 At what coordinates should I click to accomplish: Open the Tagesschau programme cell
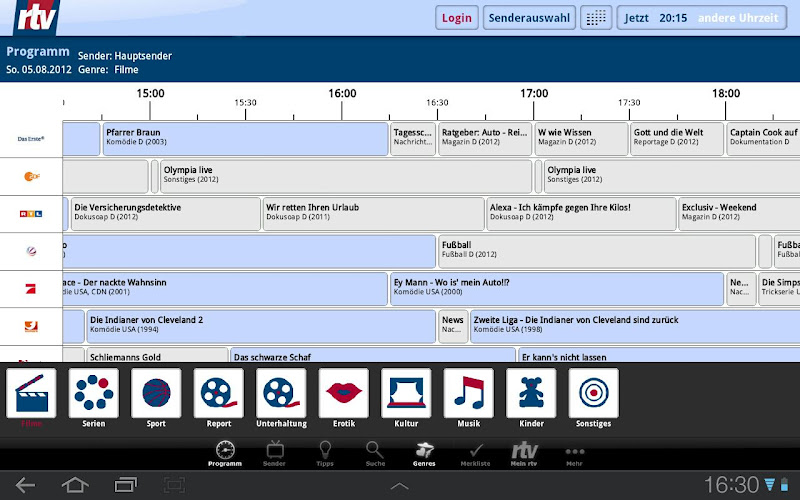pos(413,139)
